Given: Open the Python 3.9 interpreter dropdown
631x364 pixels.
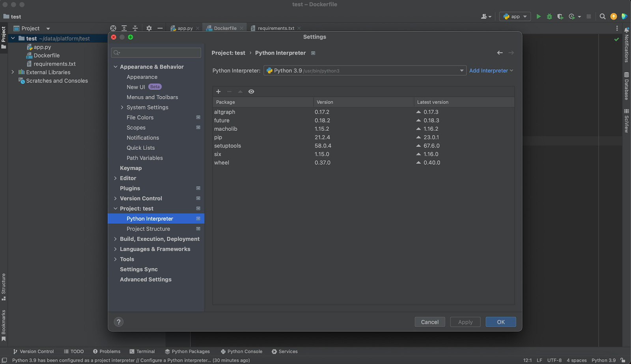Looking at the screenshot, I should (x=461, y=71).
